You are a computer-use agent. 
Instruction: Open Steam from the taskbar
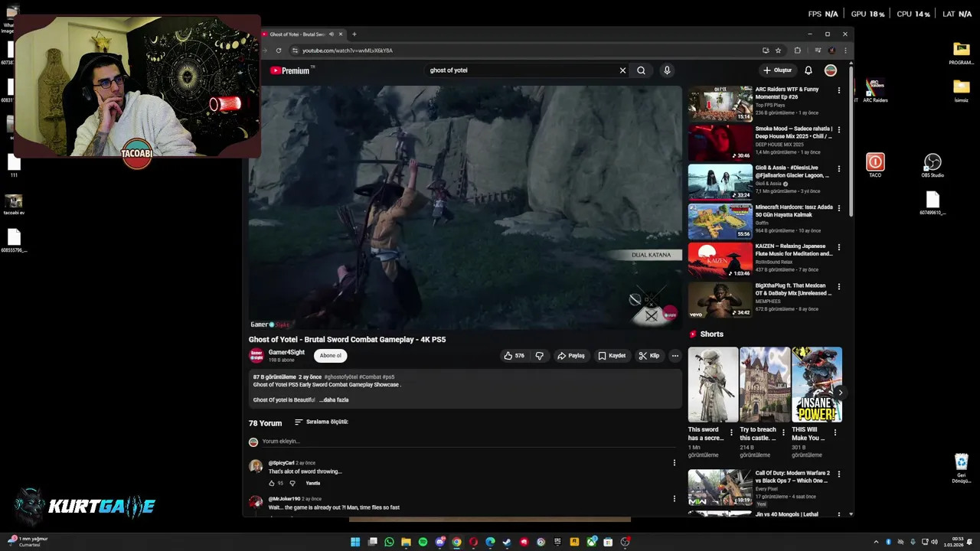507,542
